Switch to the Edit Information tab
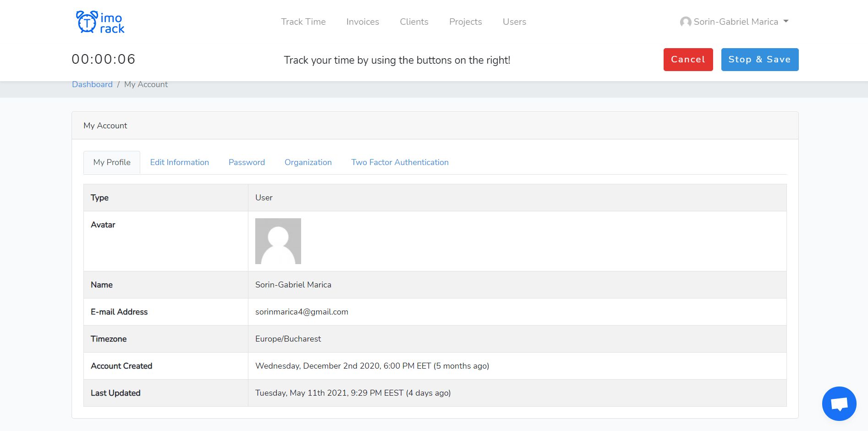This screenshot has width=868, height=431. (179, 162)
